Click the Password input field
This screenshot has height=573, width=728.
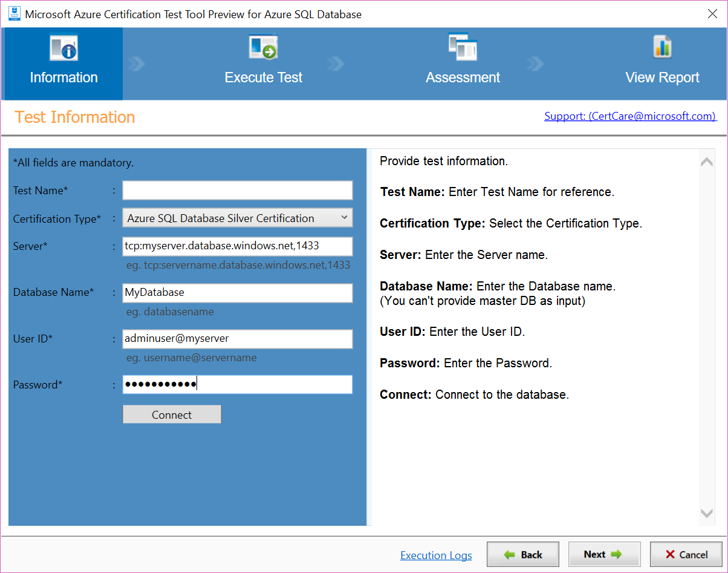[x=238, y=385]
